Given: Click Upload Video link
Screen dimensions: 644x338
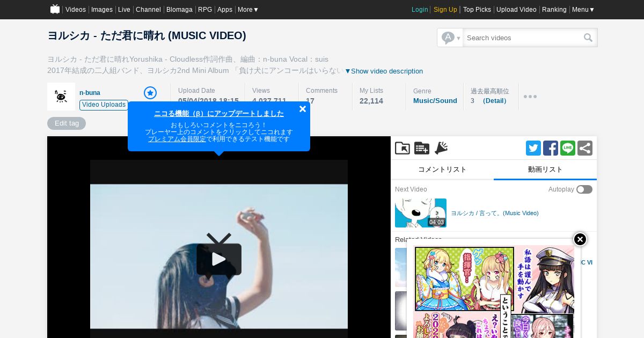Looking at the screenshot, I should coord(516,10).
